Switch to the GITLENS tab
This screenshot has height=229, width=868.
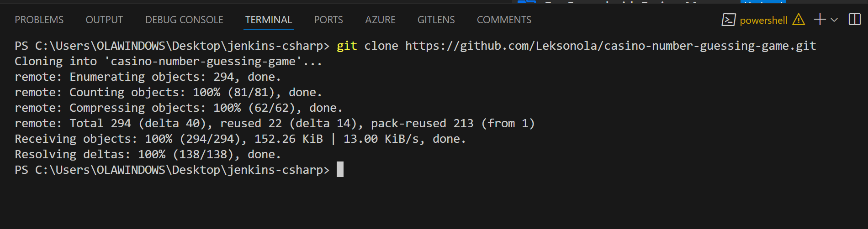pos(436,20)
